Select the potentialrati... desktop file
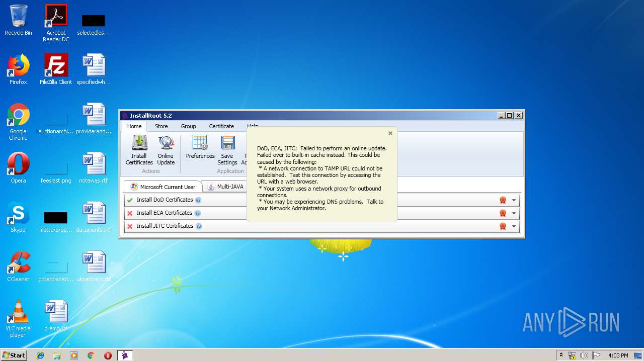Screen dimensions: 644x362 [x=56, y=269]
